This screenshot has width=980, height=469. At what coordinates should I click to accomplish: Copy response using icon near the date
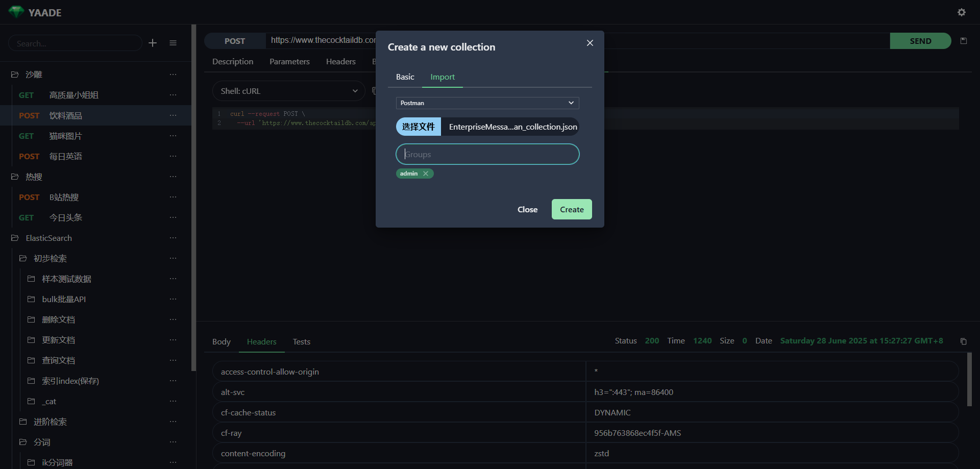pyautogui.click(x=964, y=341)
